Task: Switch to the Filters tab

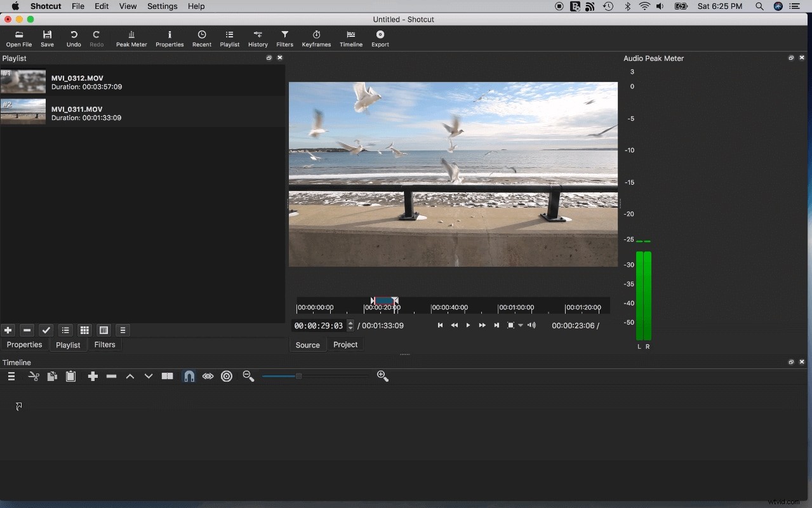Action: pos(105,344)
